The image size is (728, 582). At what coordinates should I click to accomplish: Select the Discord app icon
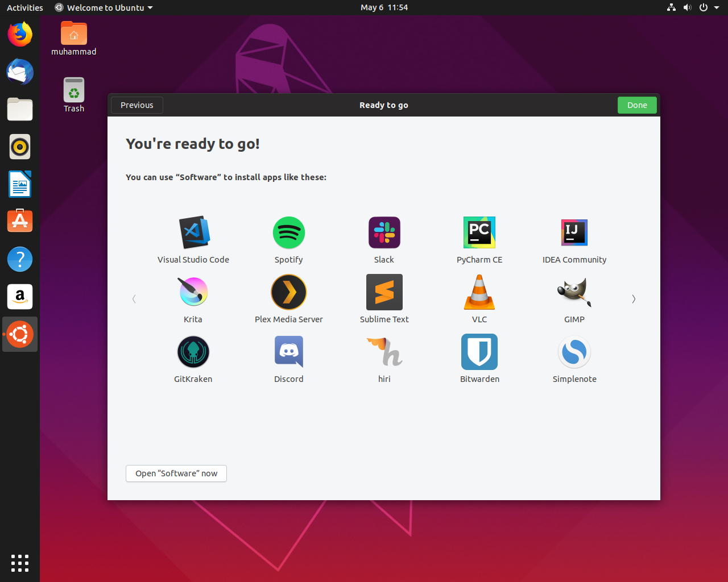(289, 352)
